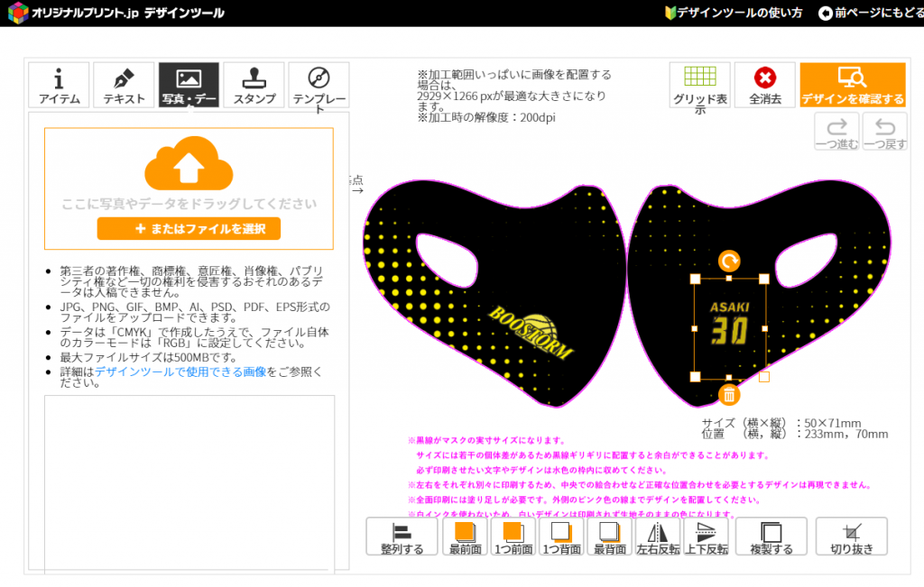Click the orange trash icon below selection
The image size is (924, 587).
729,394
